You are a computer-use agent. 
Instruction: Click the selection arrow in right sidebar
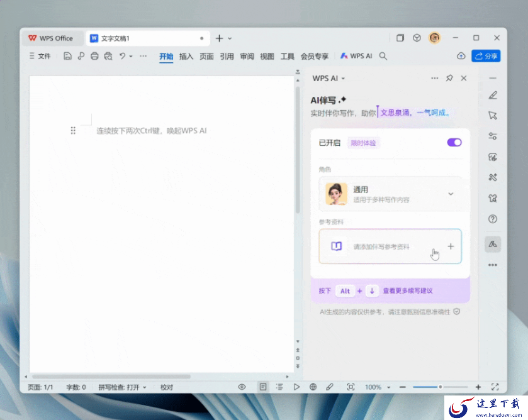pos(493,116)
